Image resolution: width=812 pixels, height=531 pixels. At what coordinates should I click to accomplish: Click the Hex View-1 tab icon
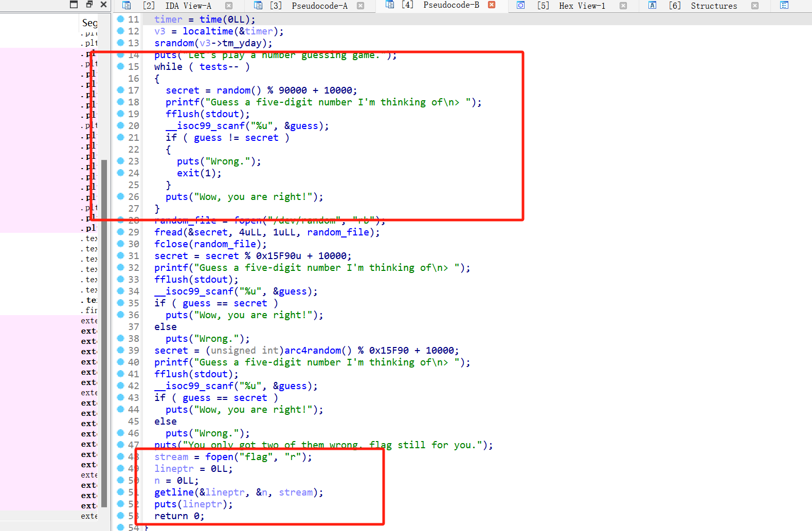pos(521,6)
